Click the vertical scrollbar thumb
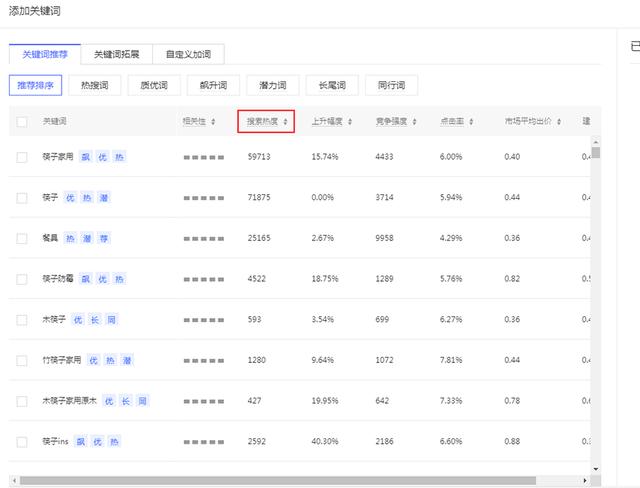The width and height of the screenshot is (640, 488). [x=596, y=153]
